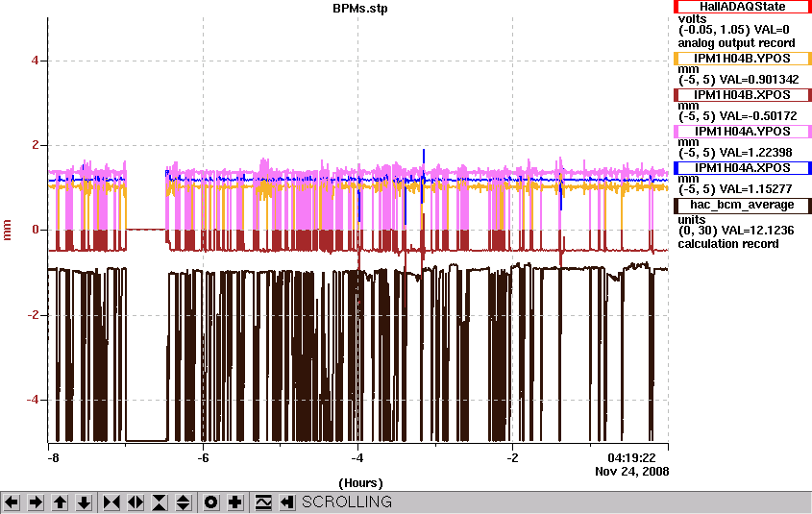This screenshot has width=812, height=514.
Task: Pan the plot up with the up arrow
Action: pos(60,502)
